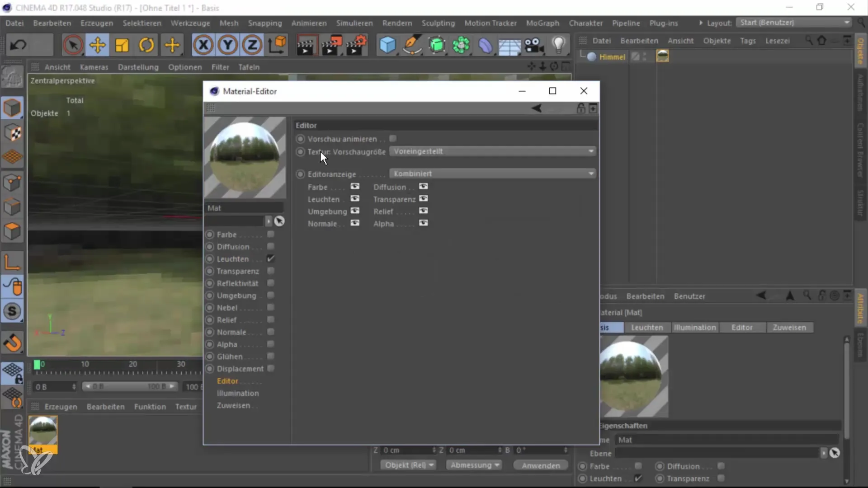Select Editor section in Material-Editor list
The width and height of the screenshot is (868, 488).
(227, 381)
